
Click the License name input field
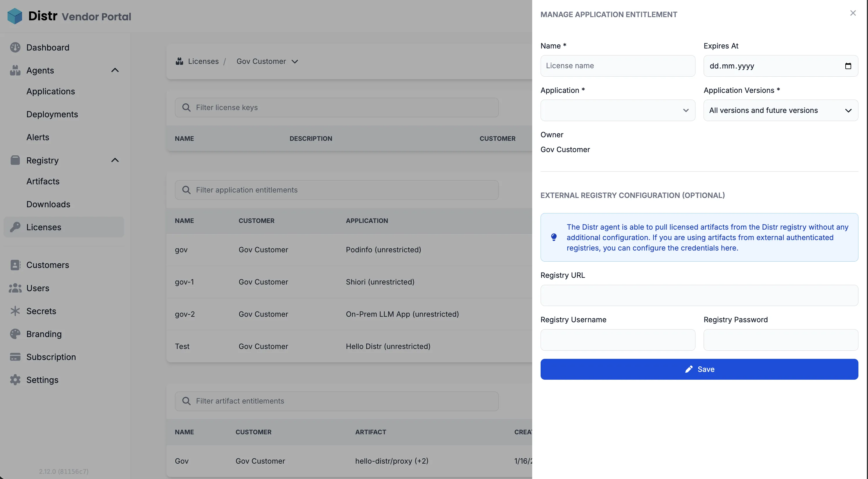coord(617,66)
